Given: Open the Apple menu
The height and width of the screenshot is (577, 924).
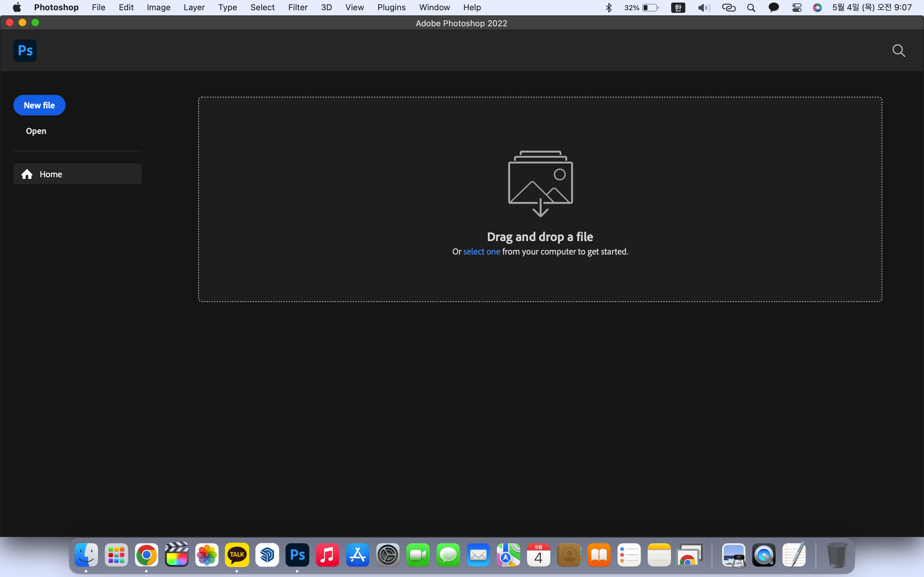Looking at the screenshot, I should click(x=17, y=7).
